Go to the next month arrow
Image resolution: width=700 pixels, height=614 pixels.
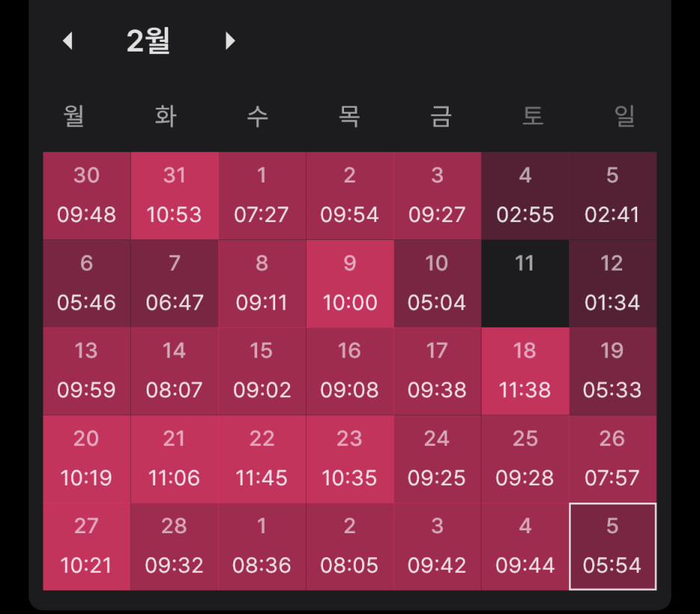[x=230, y=40]
